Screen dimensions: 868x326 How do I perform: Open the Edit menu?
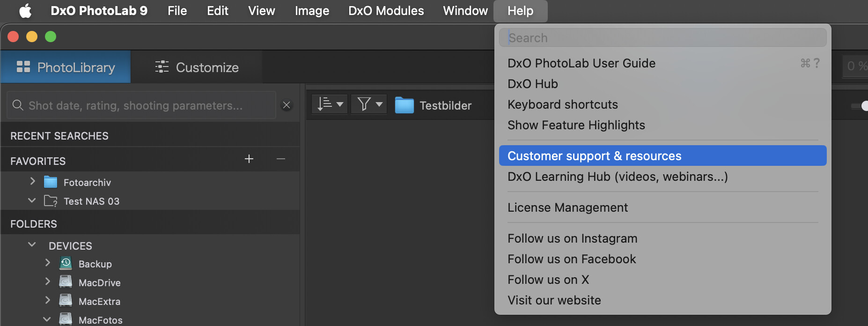click(218, 11)
